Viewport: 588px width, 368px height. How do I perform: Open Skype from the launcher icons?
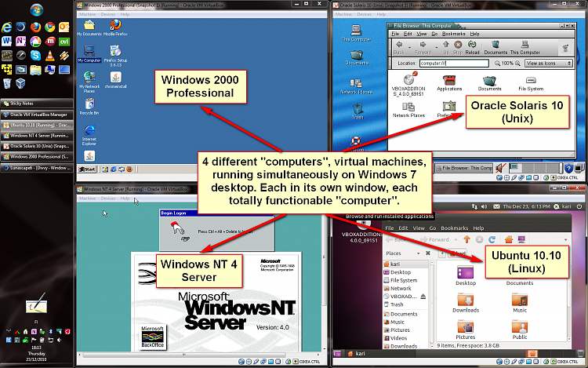coord(35,56)
